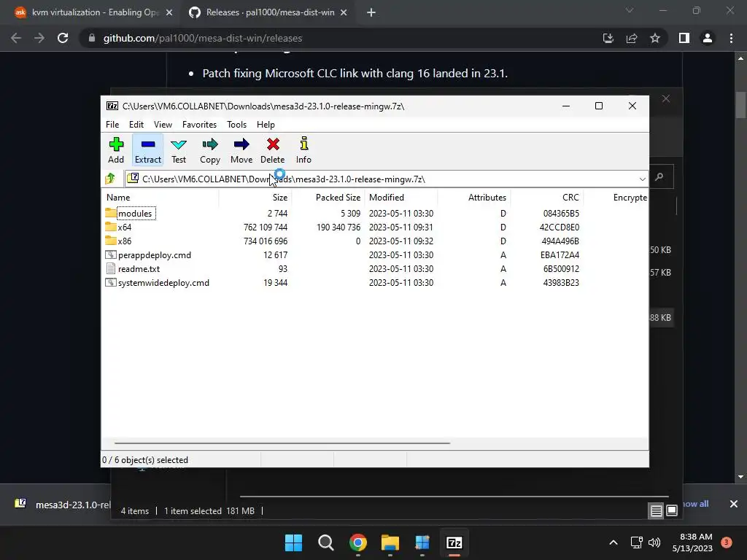The height and width of the screenshot is (560, 747).
Task: Click the Chrome back arrow
Action: (16, 38)
